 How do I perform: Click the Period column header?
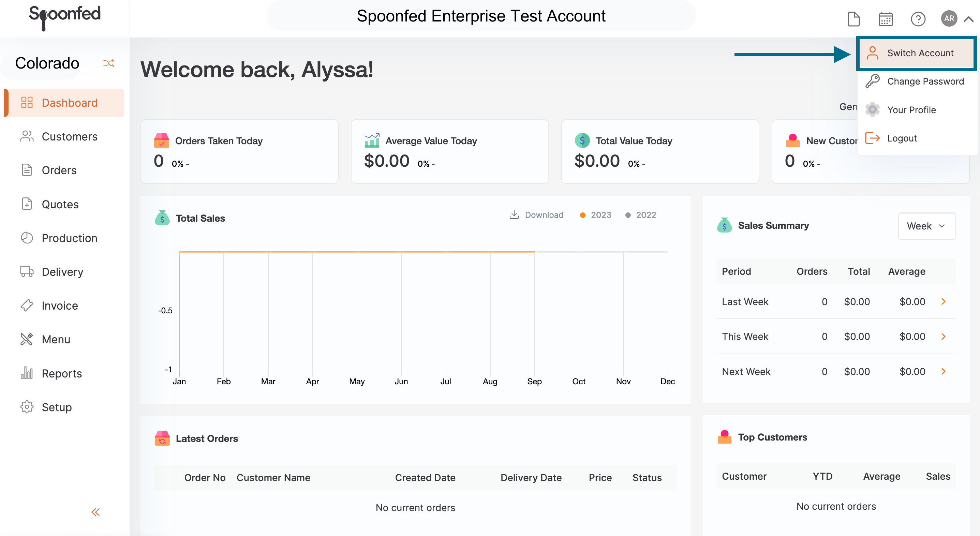point(736,271)
